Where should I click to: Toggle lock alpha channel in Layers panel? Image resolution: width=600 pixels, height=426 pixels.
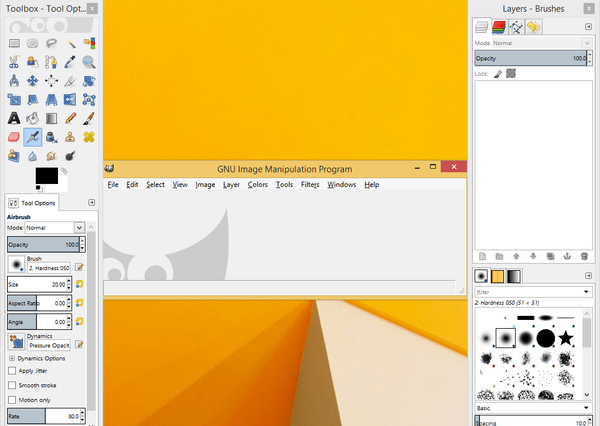(511, 73)
